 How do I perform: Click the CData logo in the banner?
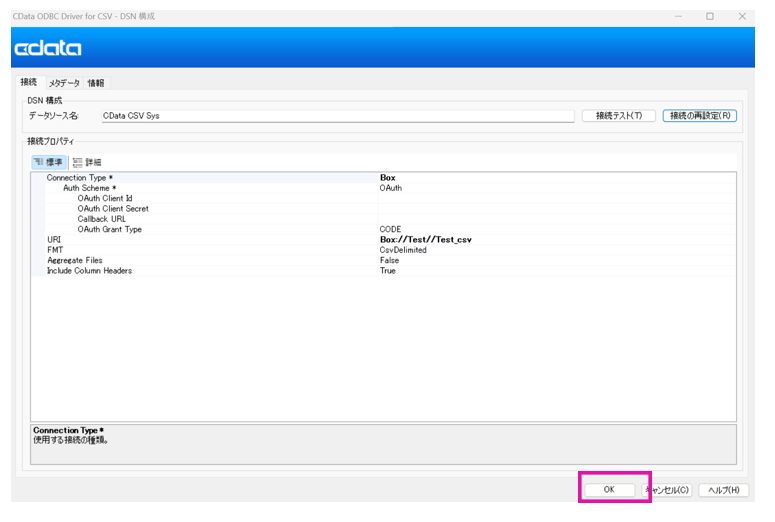tap(48, 48)
